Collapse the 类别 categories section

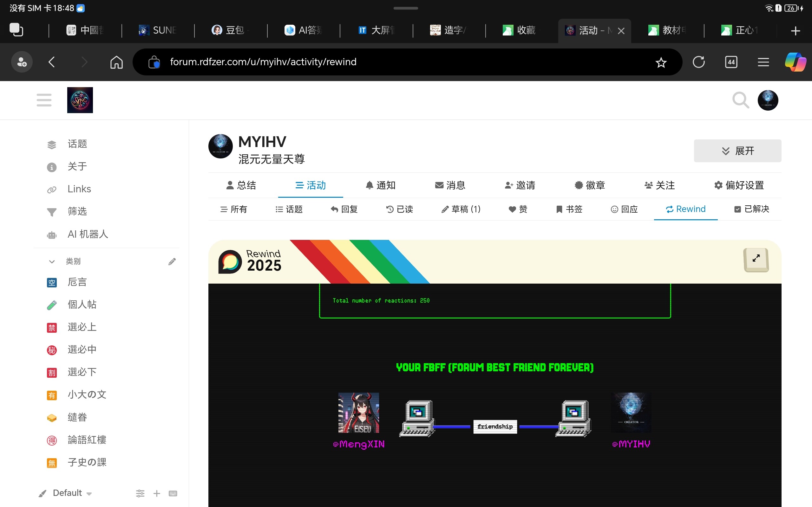click(52, 261)
